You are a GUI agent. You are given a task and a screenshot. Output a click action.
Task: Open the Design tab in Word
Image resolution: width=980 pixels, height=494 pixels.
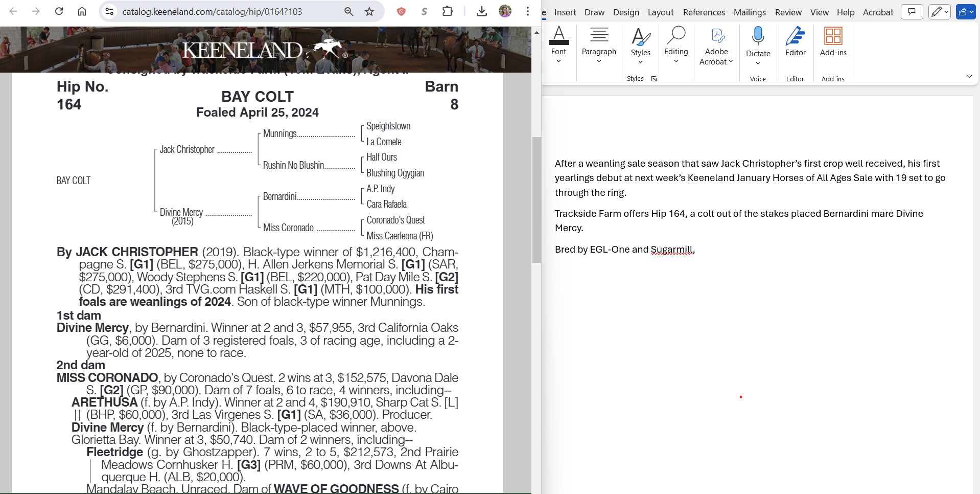(626, 12)
